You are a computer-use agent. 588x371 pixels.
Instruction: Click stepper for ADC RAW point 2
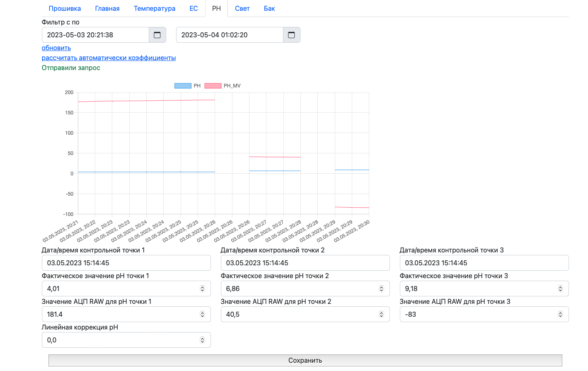click(x=381, y=314)
